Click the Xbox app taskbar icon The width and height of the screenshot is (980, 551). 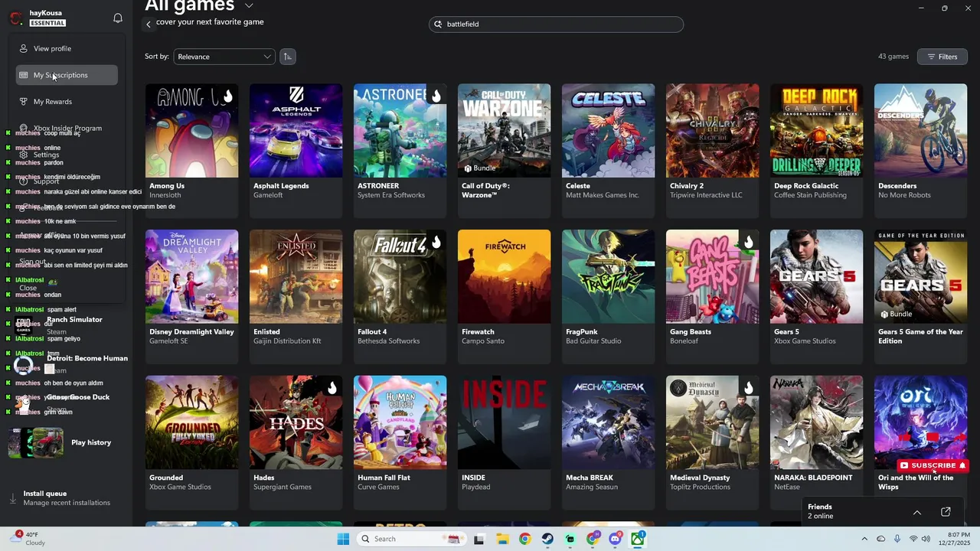coord(638,539)
